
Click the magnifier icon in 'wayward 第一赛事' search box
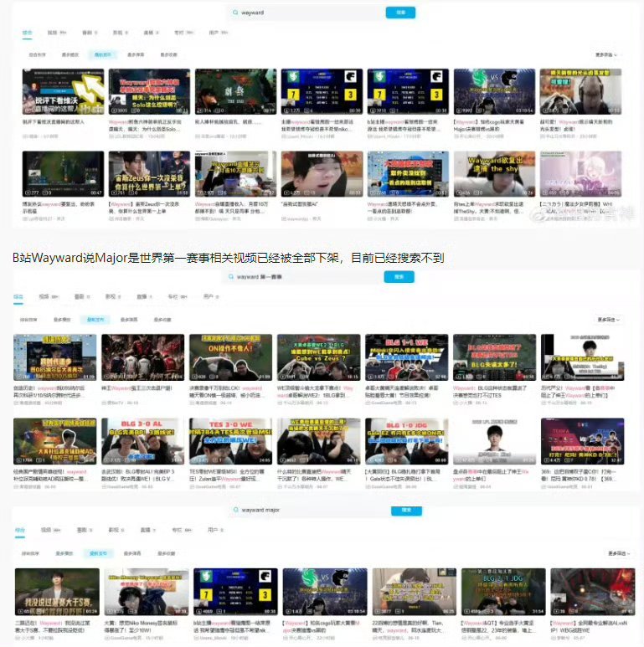(x=231, y=277)
